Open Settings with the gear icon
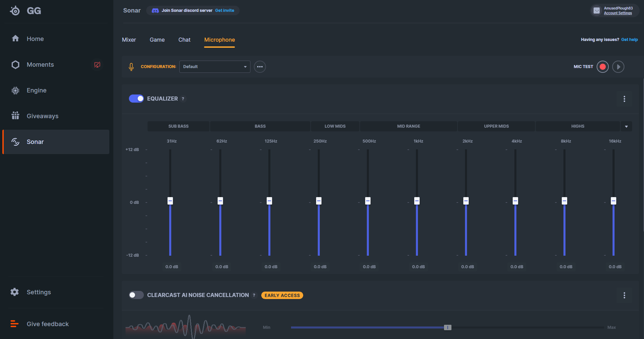 tap(15, 292)
